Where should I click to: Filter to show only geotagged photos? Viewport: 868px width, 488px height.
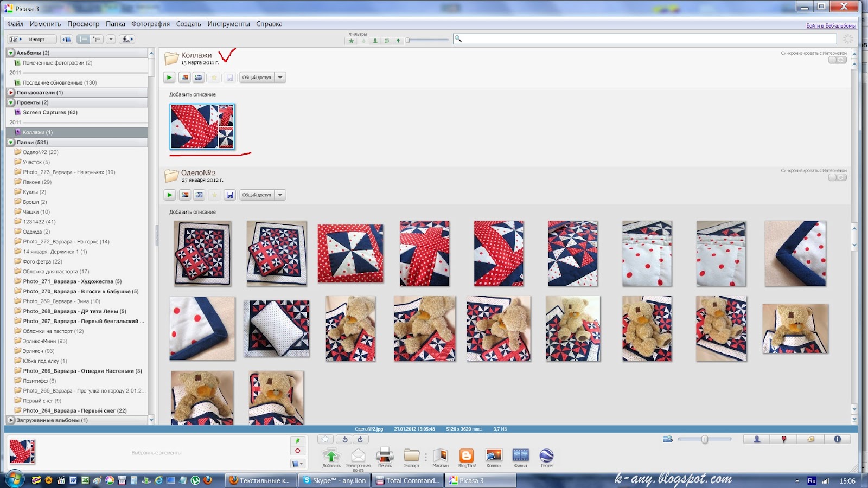(x=398, y=41)
